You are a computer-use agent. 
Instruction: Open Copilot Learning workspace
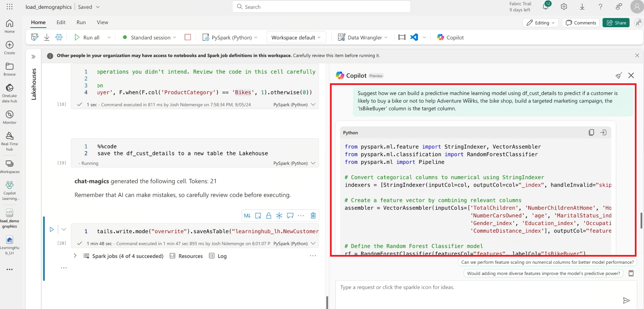click(10, 190)
